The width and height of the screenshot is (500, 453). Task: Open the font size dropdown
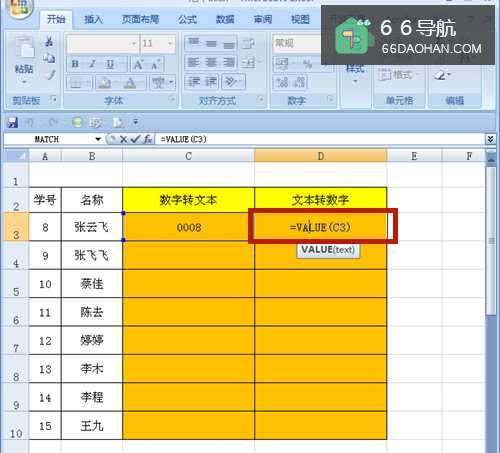170,44
